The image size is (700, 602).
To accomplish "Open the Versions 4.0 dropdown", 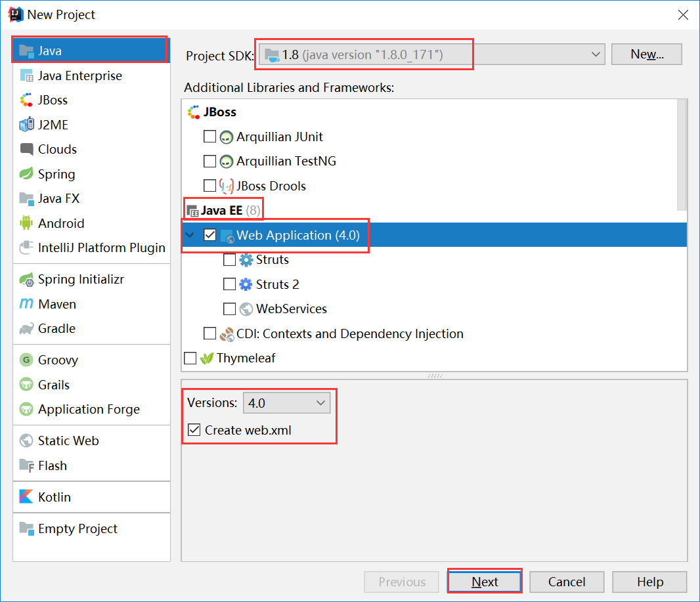I will [286, 403].
